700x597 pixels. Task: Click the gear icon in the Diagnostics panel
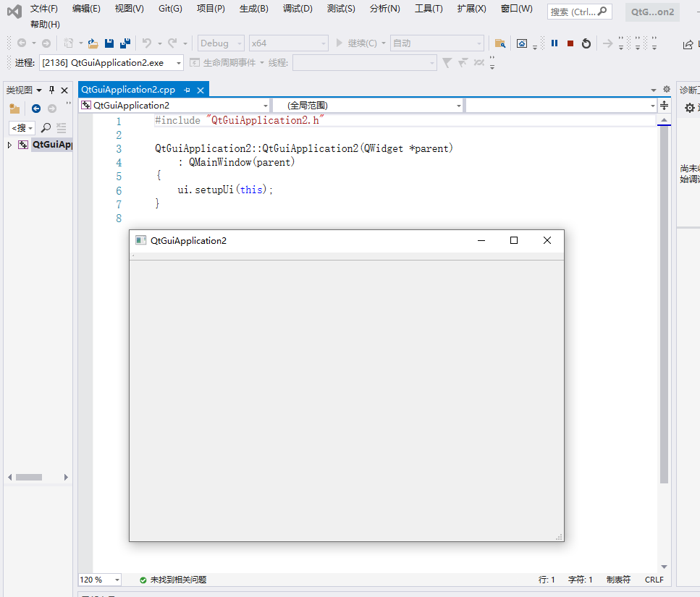(690, 108)
